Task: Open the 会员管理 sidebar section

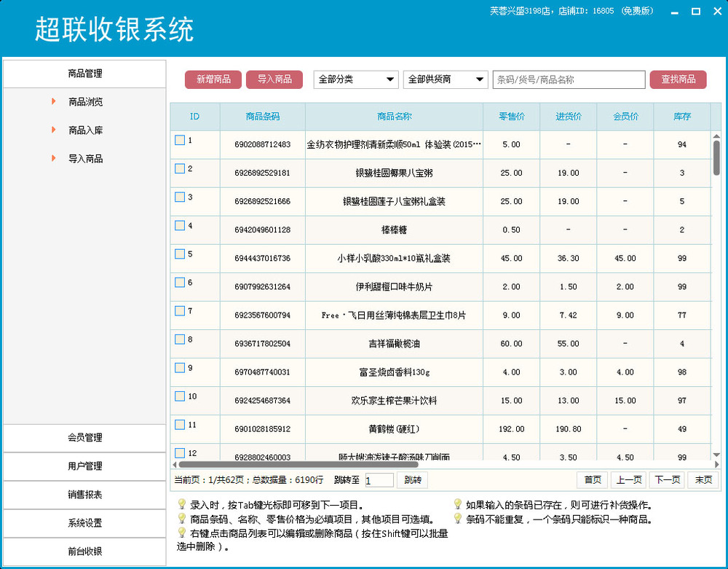Action: [x=84, y=438]
